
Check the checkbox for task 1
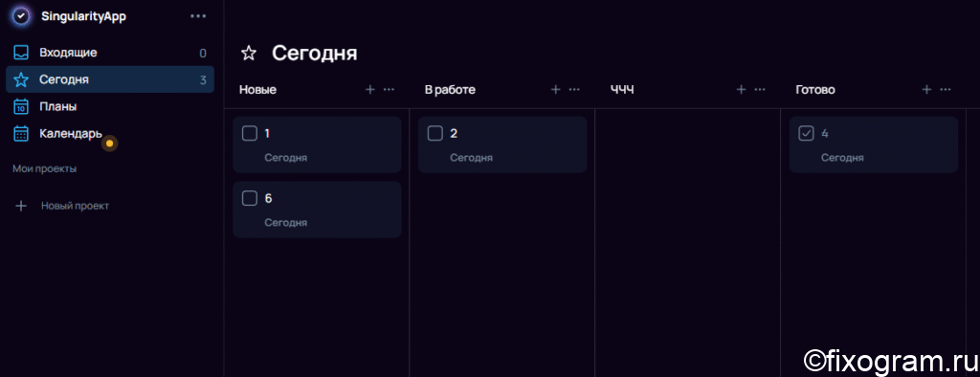click(x=250, y=133)
